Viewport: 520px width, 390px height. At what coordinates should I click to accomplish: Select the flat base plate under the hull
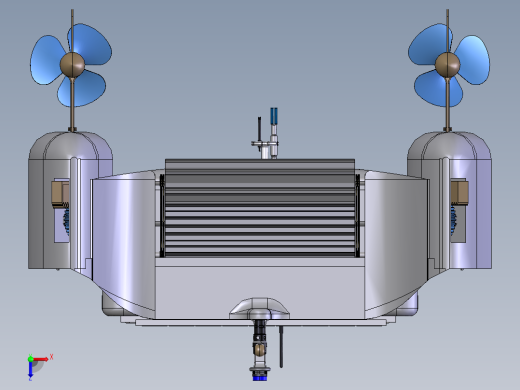[261, 322]
